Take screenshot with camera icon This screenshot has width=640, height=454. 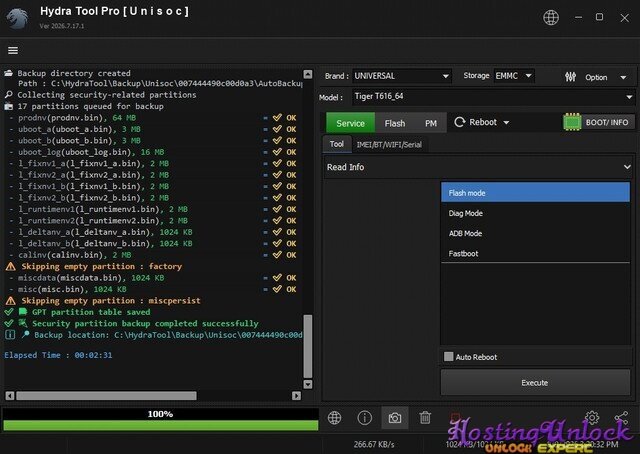coord(395,418)
